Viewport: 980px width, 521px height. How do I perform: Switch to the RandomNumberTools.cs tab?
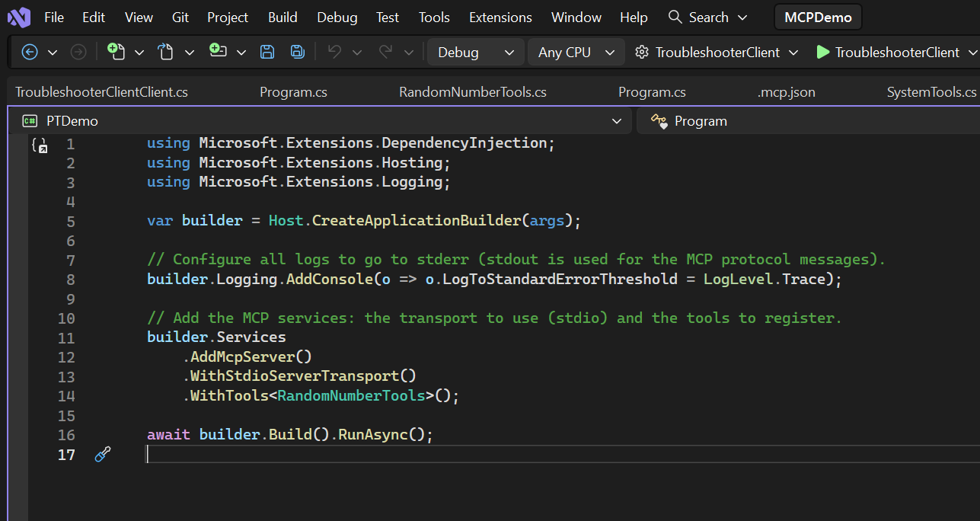(x=472, y=91)
